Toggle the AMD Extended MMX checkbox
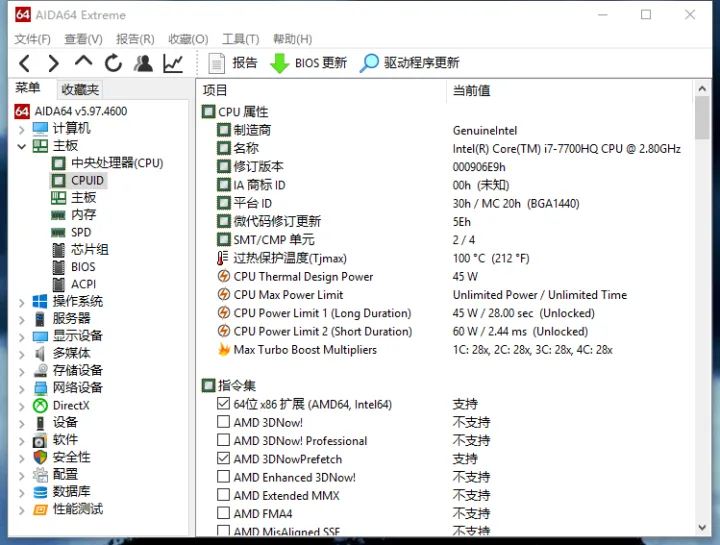 coord(223,494)
